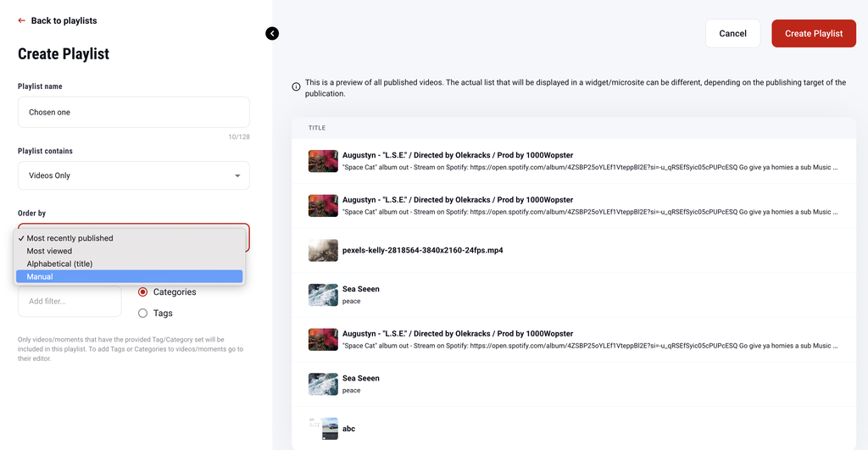Select the Tags radio button
This screenshot has width=868, height=450.
pyautogui.click(x=142, y=314)
